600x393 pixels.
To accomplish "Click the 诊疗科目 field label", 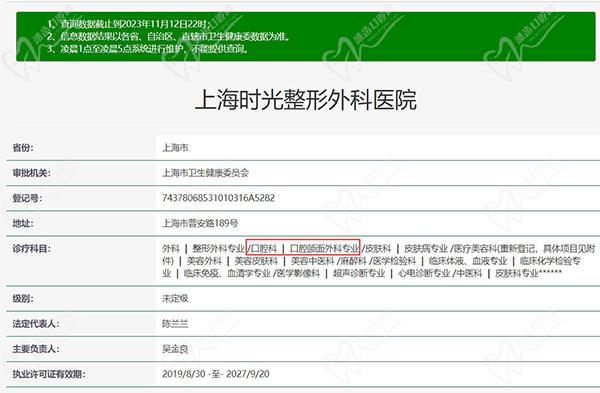I will click(31, 249).
